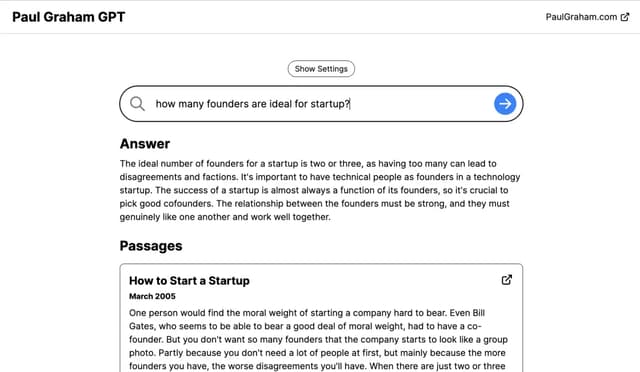Click the Paul Graham GPT title
Screen dimensions: 640x372
(69, 17)
